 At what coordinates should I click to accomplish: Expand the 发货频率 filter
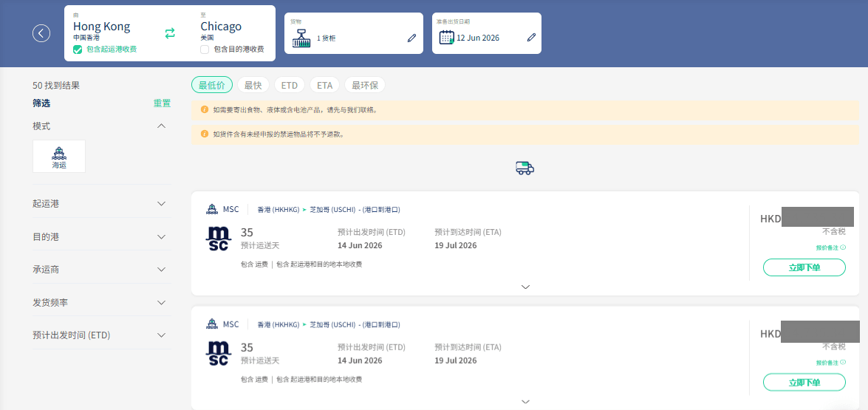[161, 303]
